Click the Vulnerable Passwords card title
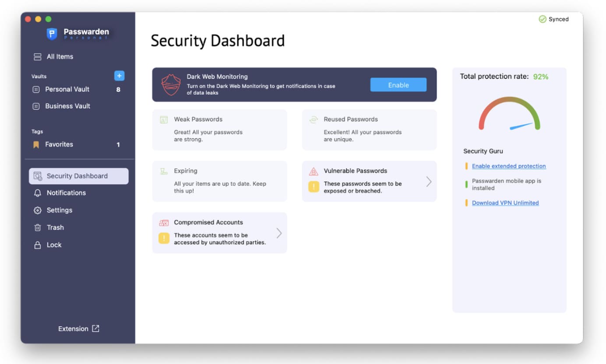This screenshot has width=606, height=364. [x=356, y=171]
